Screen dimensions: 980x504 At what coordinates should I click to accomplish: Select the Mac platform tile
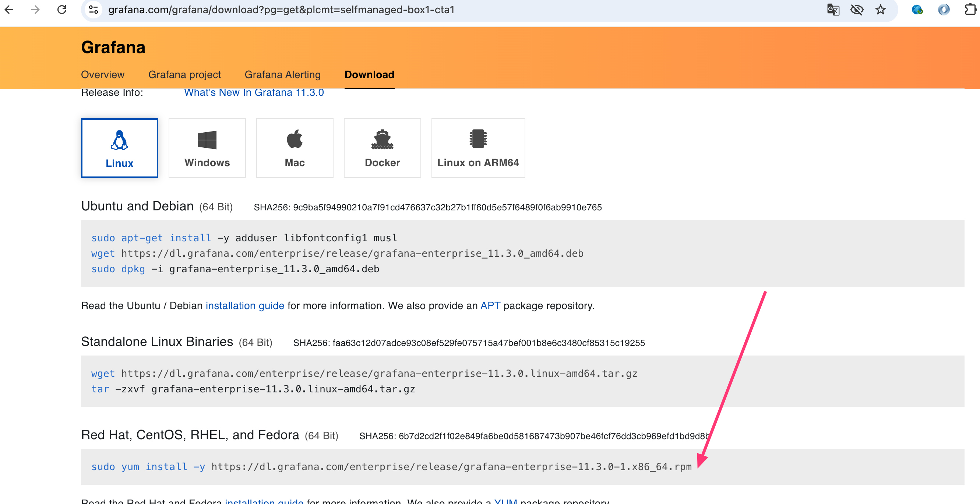coord(295,148)
